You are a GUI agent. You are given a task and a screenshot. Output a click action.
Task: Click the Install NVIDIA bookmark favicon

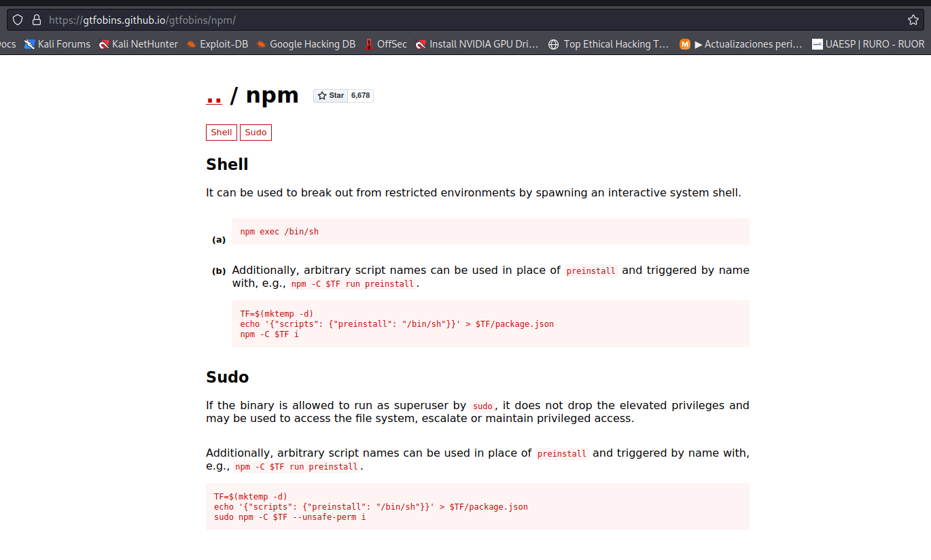tap(421, 44)
